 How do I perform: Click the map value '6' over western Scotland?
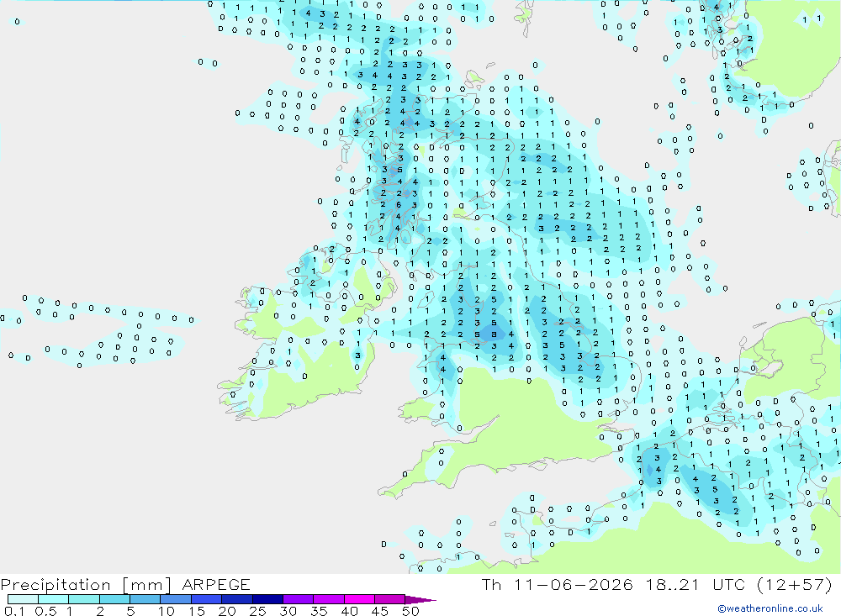399,204
